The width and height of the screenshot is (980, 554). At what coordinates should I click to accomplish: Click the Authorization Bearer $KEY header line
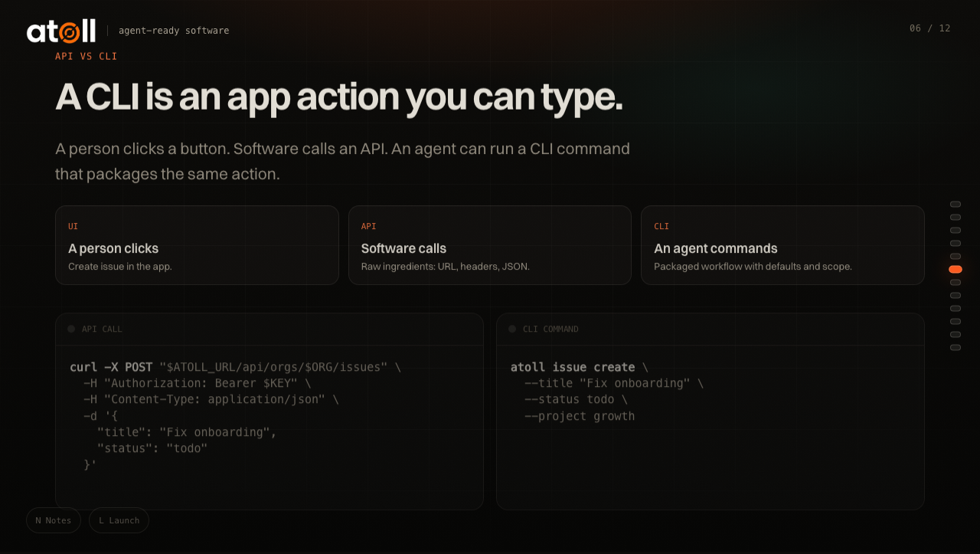click(x=198, y=383)
